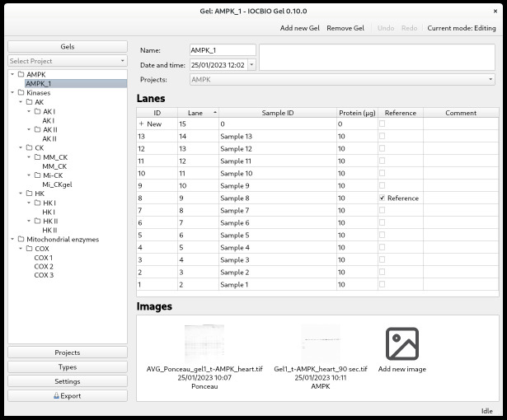Viewport: 507px width, 420px height.
Task: Select Mi_CKgel in the tree
Action: [57, 184]
